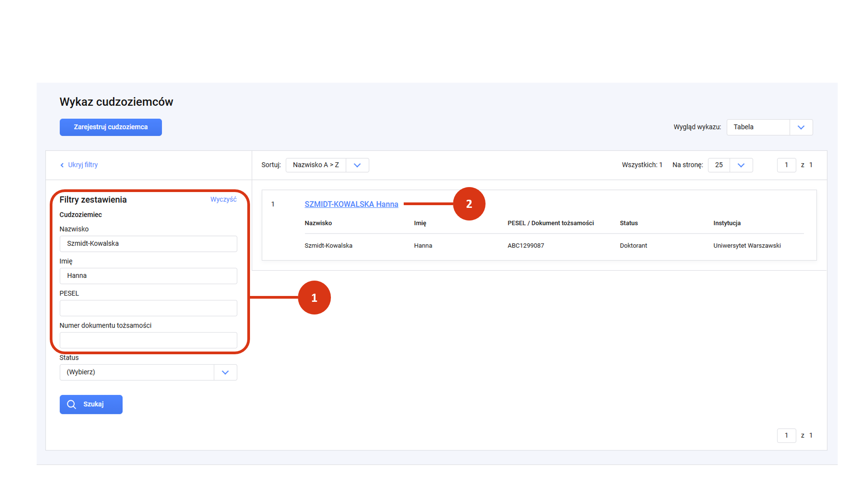This screenshot has width=868, height=488.
Task: Click the Nazwisko filter input field
Action: click(148, 244)
